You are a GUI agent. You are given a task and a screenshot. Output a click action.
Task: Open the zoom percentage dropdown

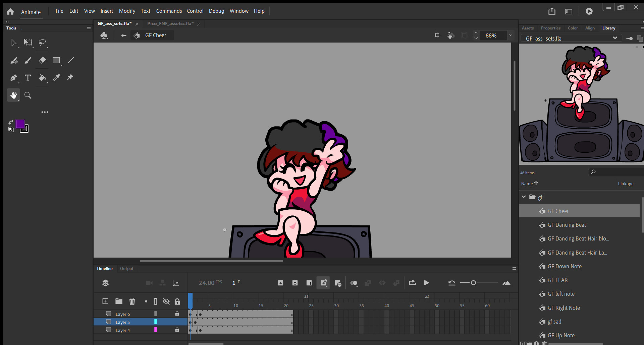pyautogui.click(x=511, y=35)
